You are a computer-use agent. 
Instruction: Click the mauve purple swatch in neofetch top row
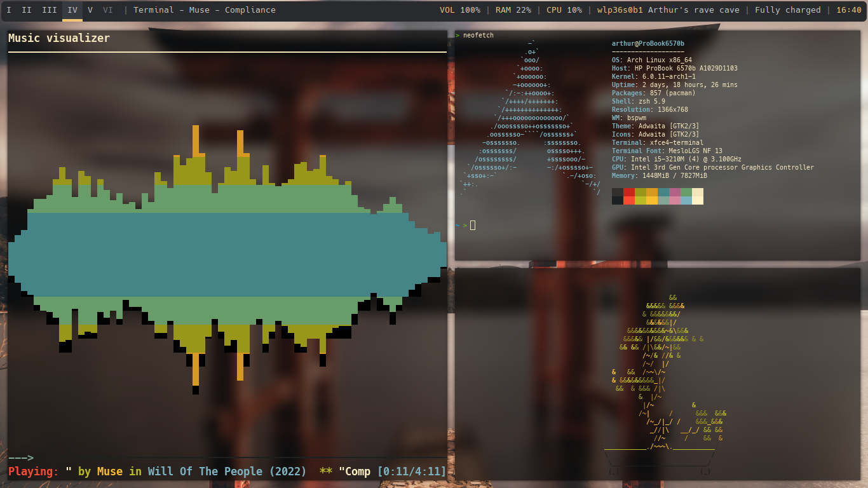tap(675, 192)
